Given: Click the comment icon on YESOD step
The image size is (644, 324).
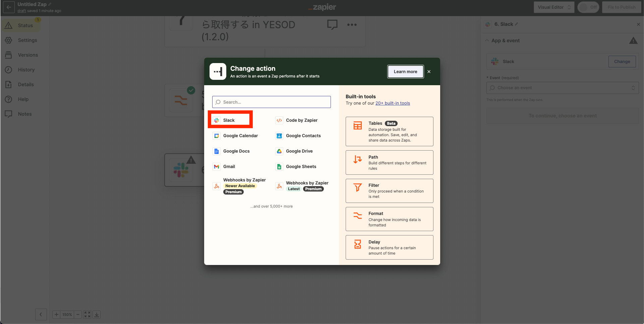Looking at the screenshot, I should [332, 24].
